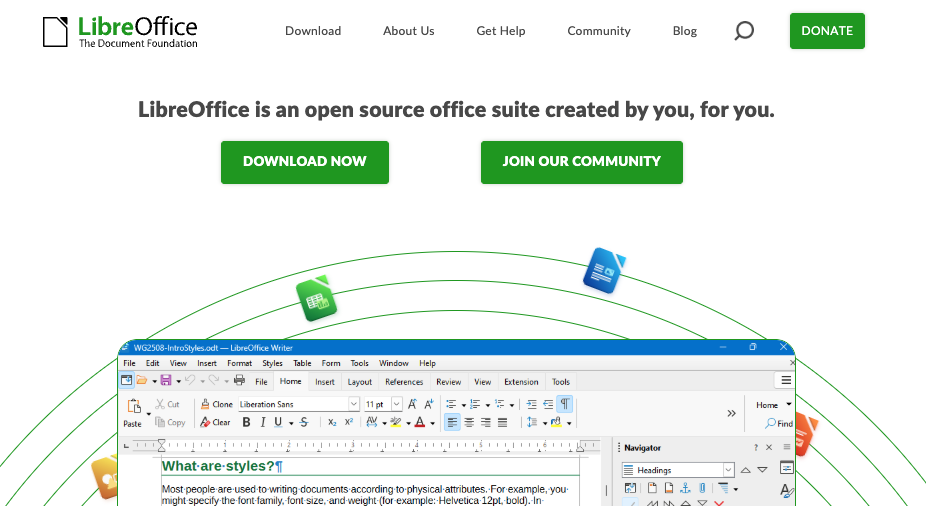Switch to the Insert ribbon tab

click(x=325, y=382)
